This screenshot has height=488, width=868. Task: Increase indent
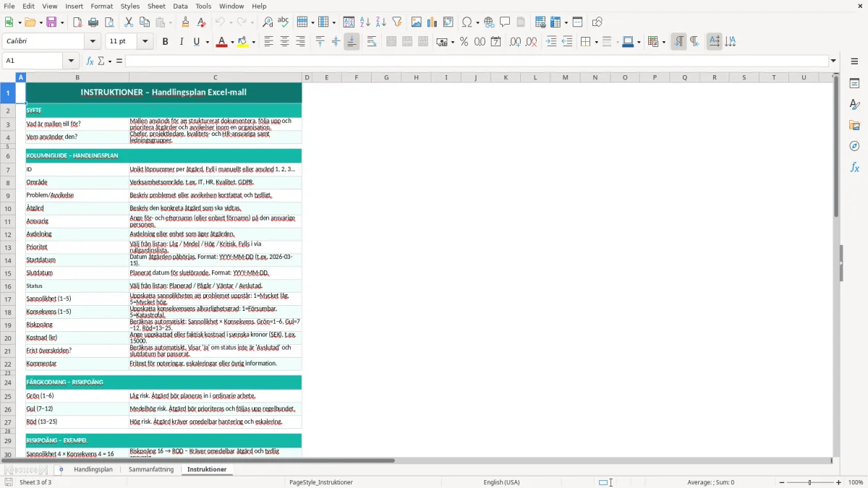point(551,42)
